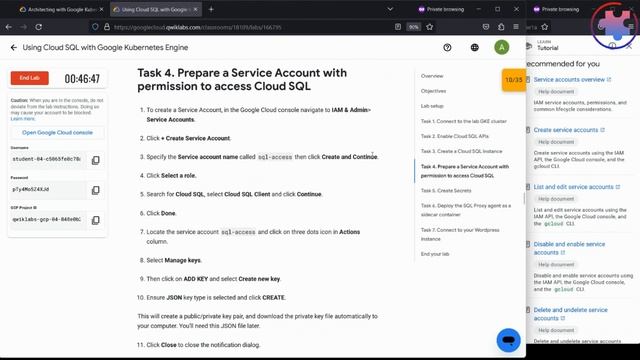The width and height of the screenshot is (640, 360).
Task: Click the Task 4 heading text
Action: tap(242, 79)
